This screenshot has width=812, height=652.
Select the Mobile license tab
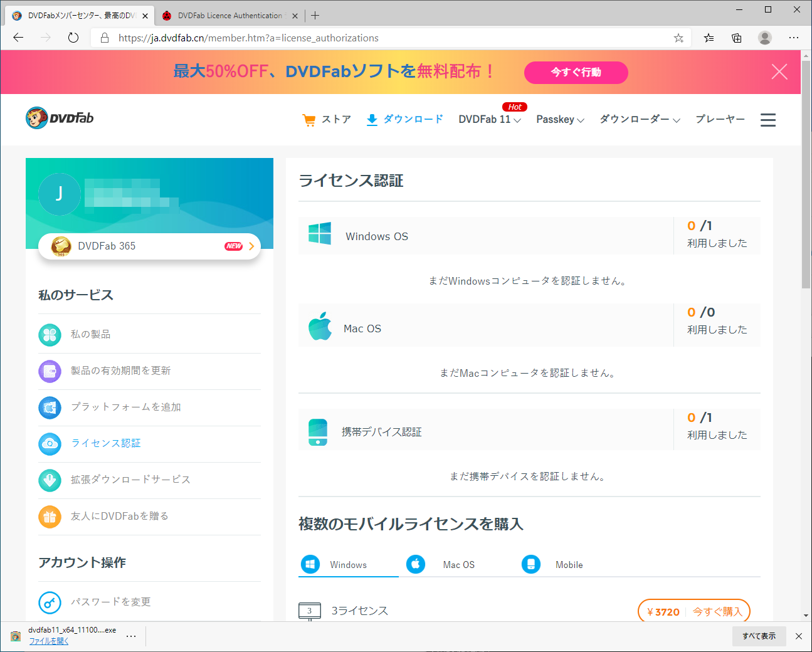tap(552, 565)
